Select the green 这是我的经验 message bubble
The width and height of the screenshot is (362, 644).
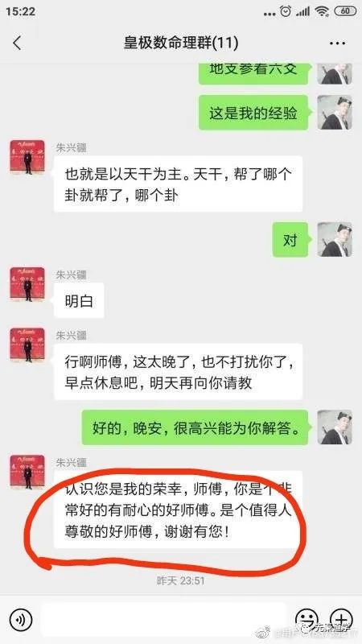(253, 113)
